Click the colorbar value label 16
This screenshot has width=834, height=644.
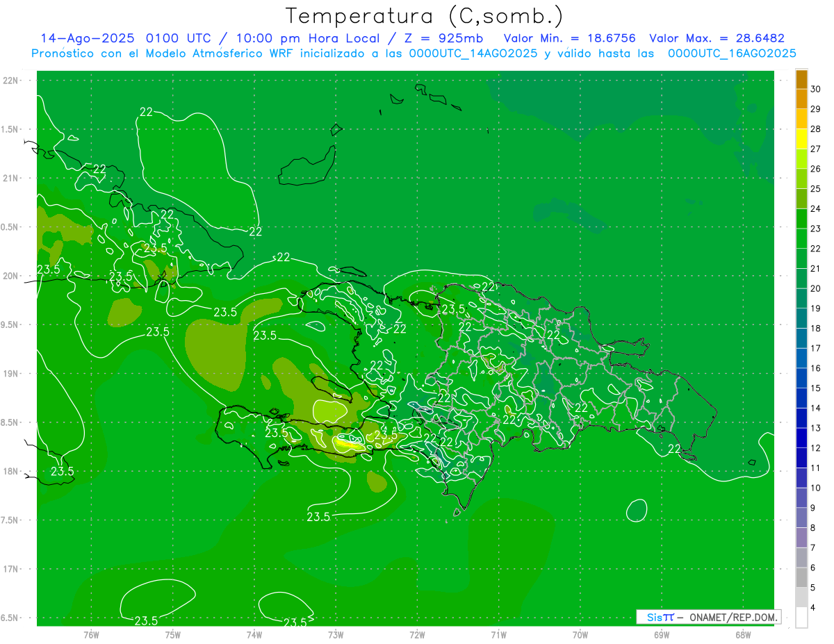[816, 368]
